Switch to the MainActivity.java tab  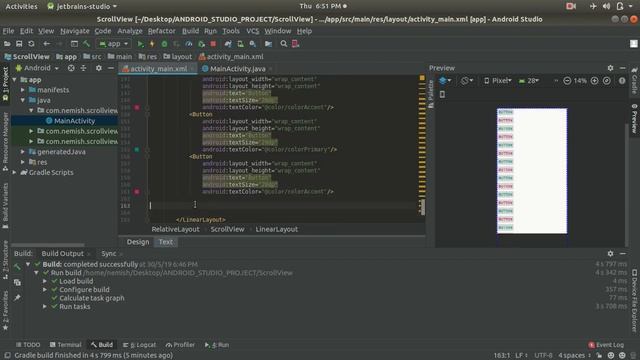coord(238,69)
